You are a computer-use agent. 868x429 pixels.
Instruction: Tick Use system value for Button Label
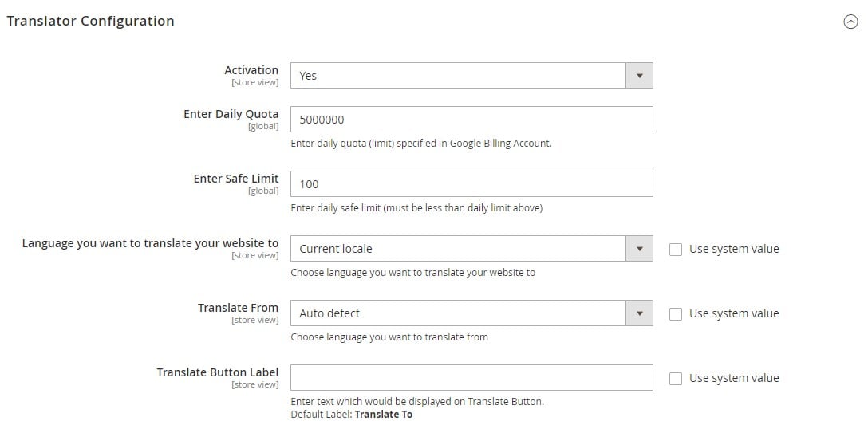click(676, 379)
